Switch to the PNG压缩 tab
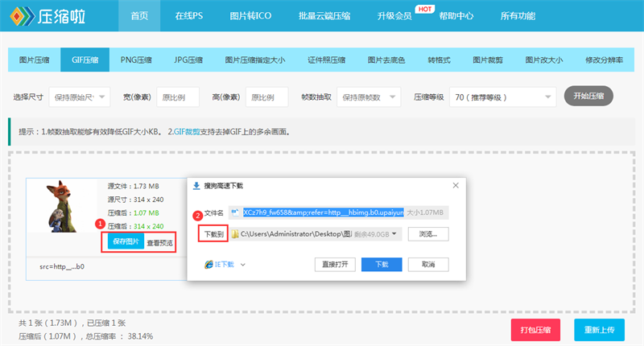This screenshot has width=644, height=346. tap(136, 60)
